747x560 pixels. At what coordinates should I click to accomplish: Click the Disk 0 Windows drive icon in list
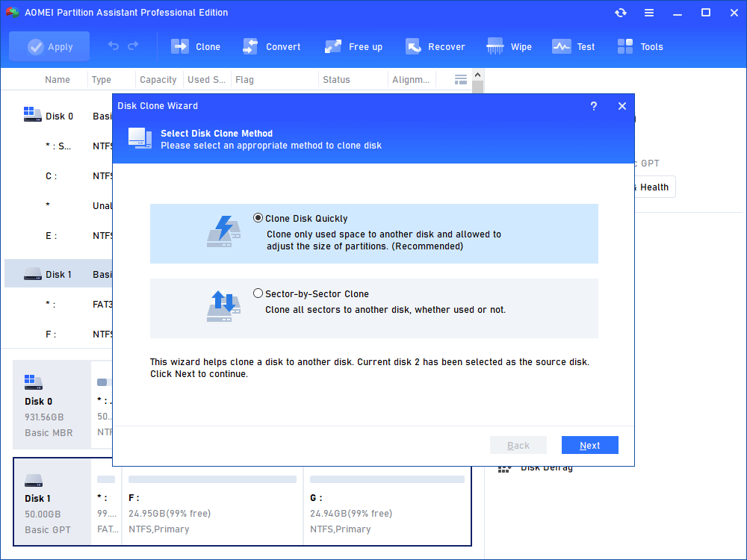tap(32, 114)
